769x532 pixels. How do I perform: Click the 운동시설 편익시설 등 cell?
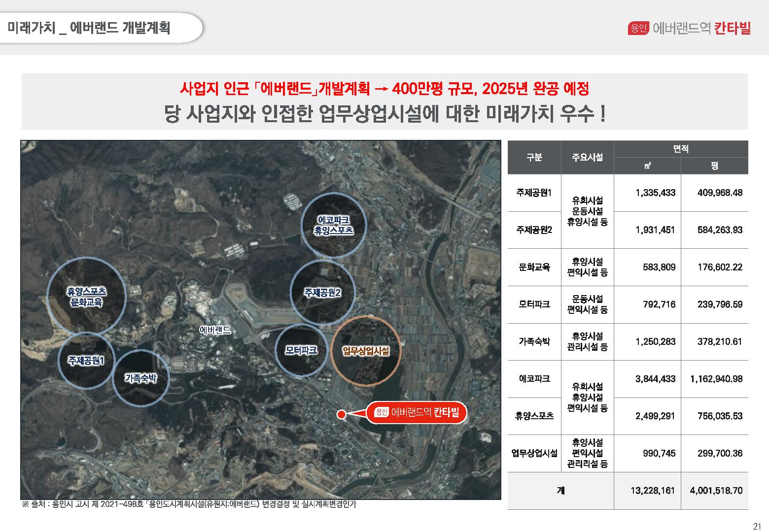(588, 304)
